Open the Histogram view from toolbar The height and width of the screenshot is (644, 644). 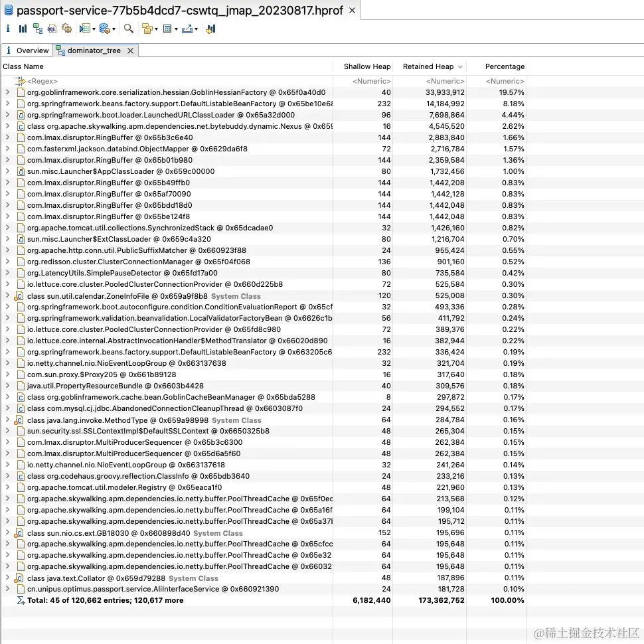[23, 29]
